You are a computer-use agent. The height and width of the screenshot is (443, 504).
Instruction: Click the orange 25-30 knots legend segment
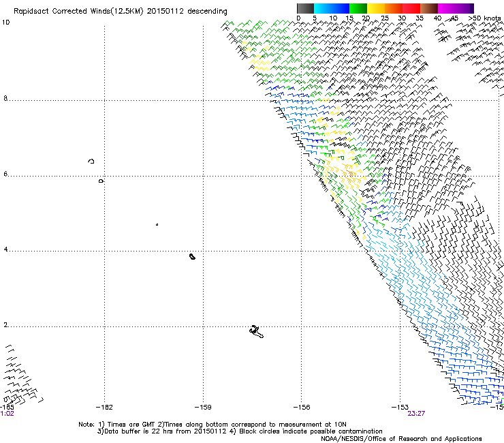394,8
